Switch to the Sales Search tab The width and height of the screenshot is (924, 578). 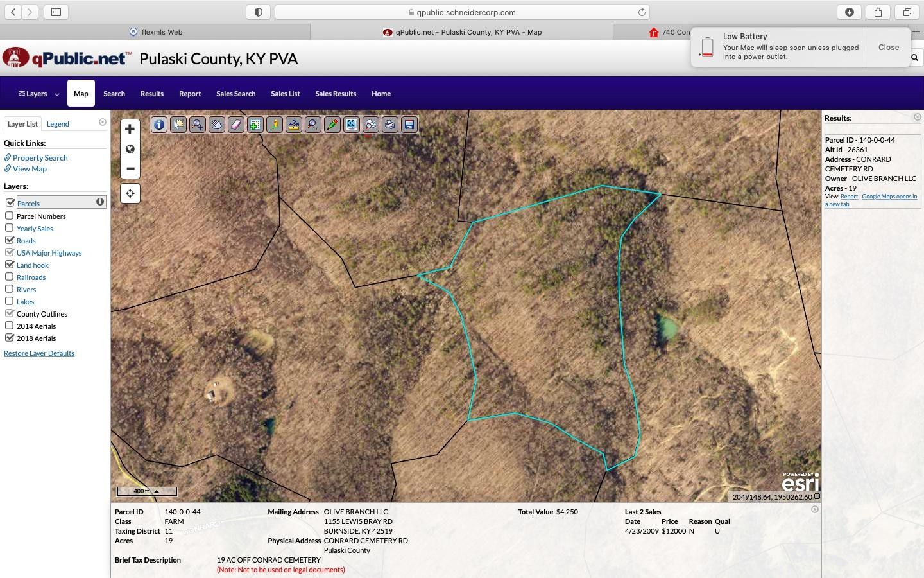235,94
